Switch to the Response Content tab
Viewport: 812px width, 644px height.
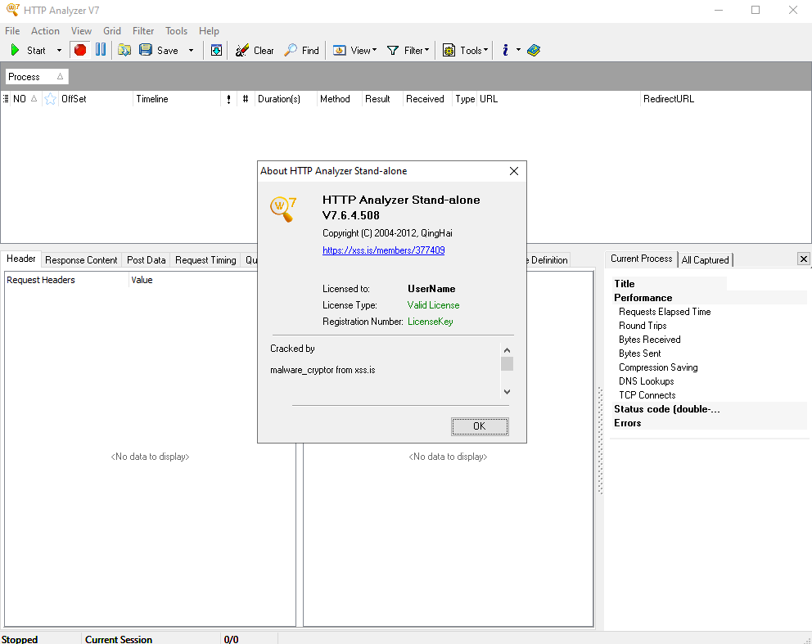(81, 260)
